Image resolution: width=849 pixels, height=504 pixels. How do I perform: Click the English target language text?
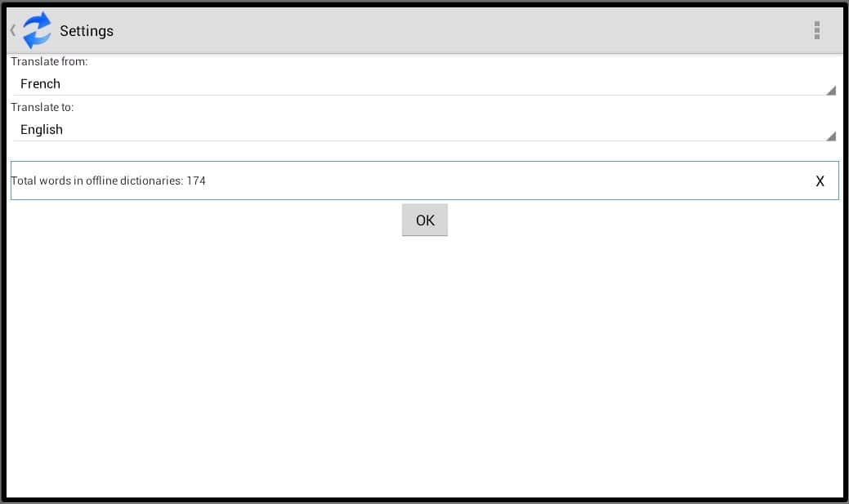(x=42, y=129)
